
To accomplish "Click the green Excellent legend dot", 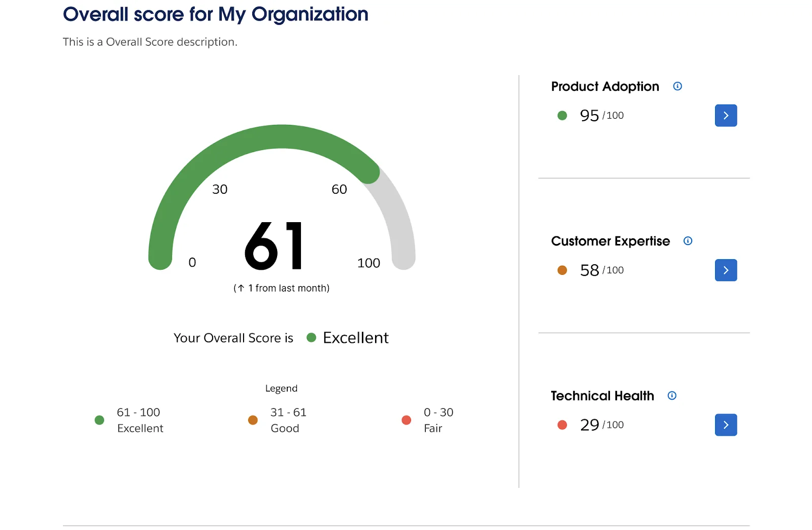I will (99, 420).
